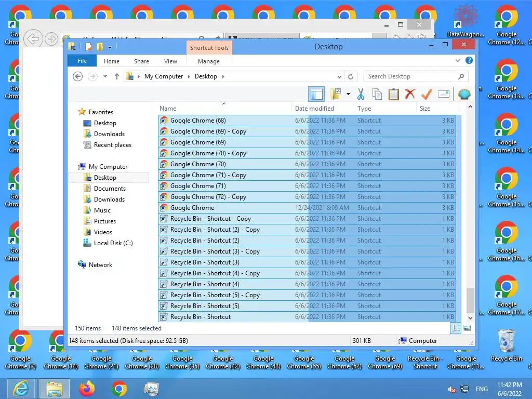Toggle the navigation pane layout button
The height and width of the screenshot is (399, 532).
tap(316, 94)
